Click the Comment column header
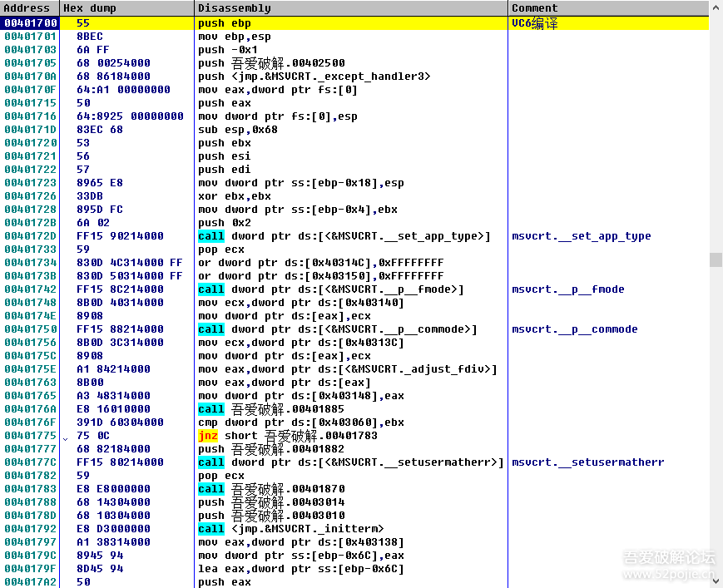The height and width of the screenshot is (588, 723). 609,7
